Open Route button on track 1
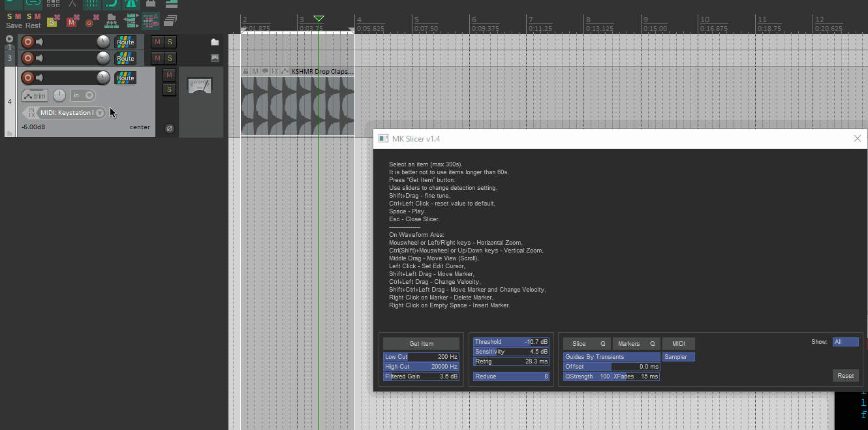This screenshot has width=868, height=430. click(x=125, y=42)
